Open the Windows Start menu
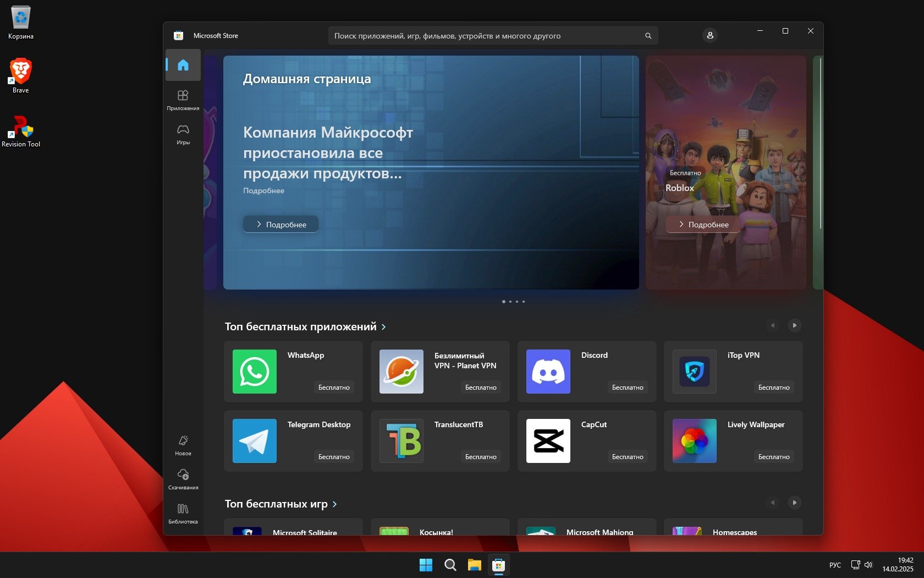This screenshot has width=924, height=578. (426, 565)
